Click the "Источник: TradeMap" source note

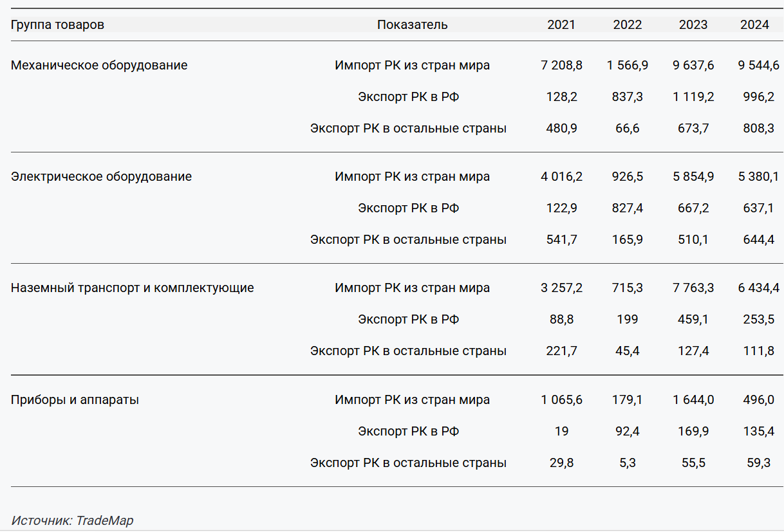pyautogui.click(x=72, y=520)
